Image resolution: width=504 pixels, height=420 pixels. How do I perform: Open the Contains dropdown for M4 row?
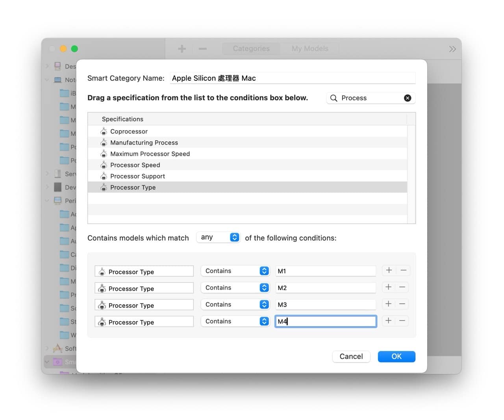pos(235,321)
